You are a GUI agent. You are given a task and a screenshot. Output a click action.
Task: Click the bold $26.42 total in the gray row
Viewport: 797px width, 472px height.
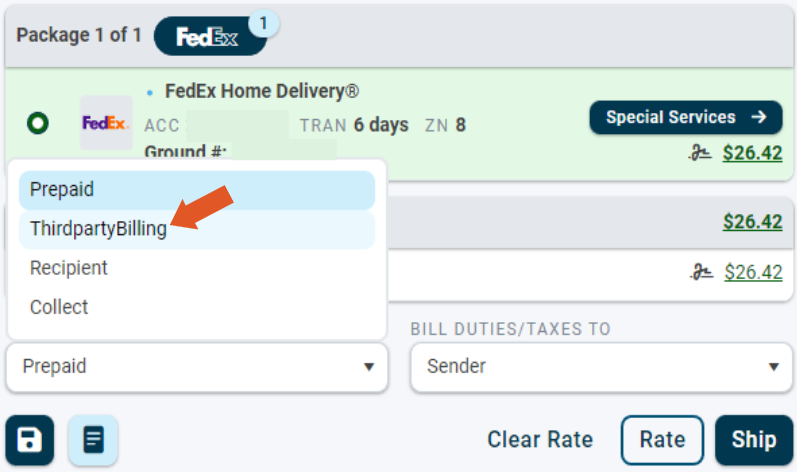(x=752, y=221)
